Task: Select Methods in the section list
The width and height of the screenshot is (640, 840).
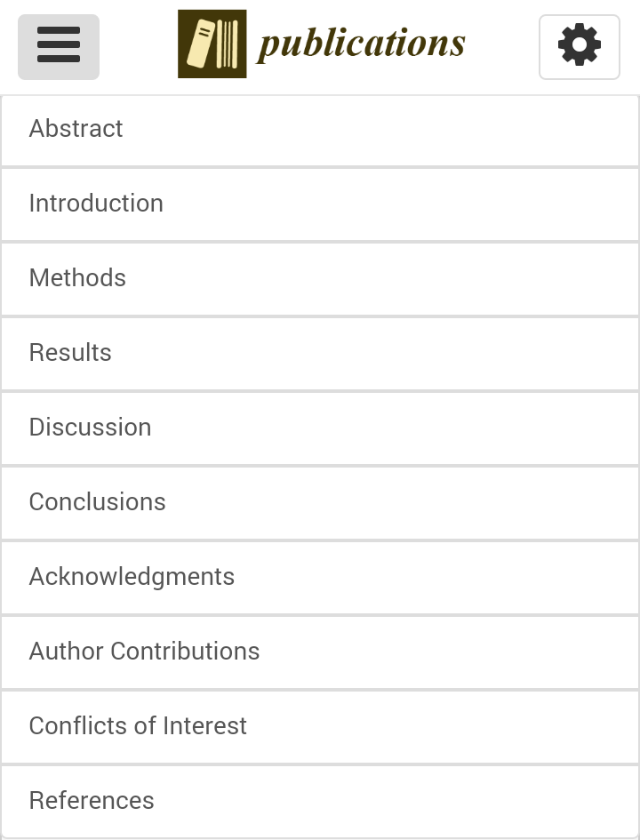Action: pyautogui.click(x=77, y=278)
